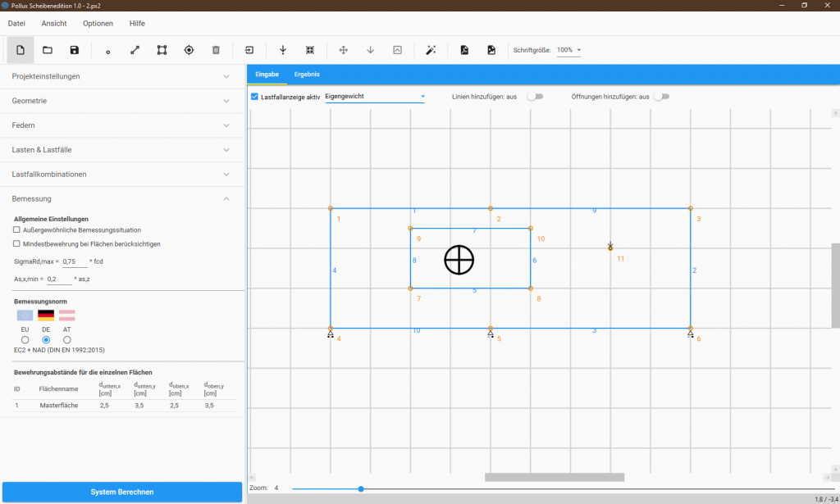Select the DE design code radio button
The width and height of the screenshot is (840, 504).
click(x=46, y=340)
